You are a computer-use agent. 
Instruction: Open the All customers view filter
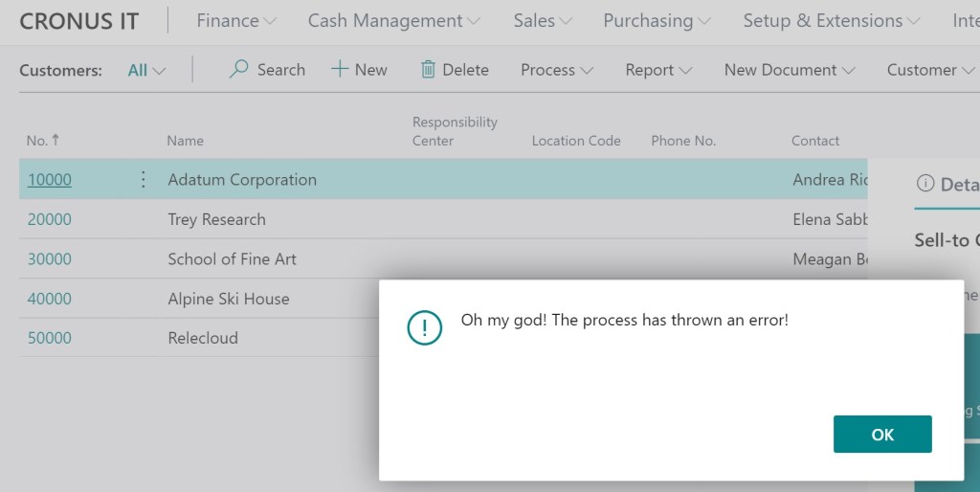point(146,70)
